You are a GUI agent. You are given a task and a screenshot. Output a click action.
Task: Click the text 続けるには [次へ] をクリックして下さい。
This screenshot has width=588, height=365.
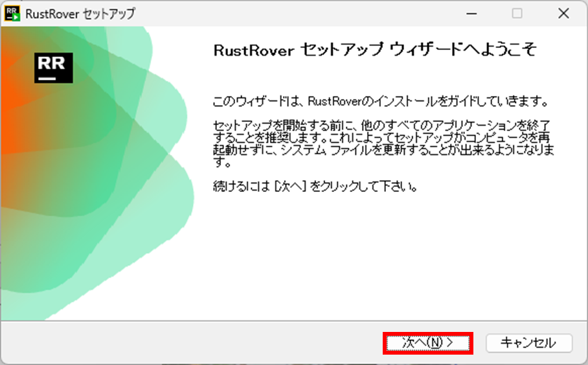(315, 186)
